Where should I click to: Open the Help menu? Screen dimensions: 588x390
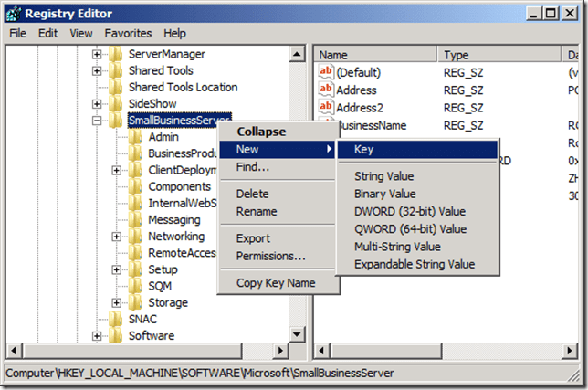click(x=174, y=34)
